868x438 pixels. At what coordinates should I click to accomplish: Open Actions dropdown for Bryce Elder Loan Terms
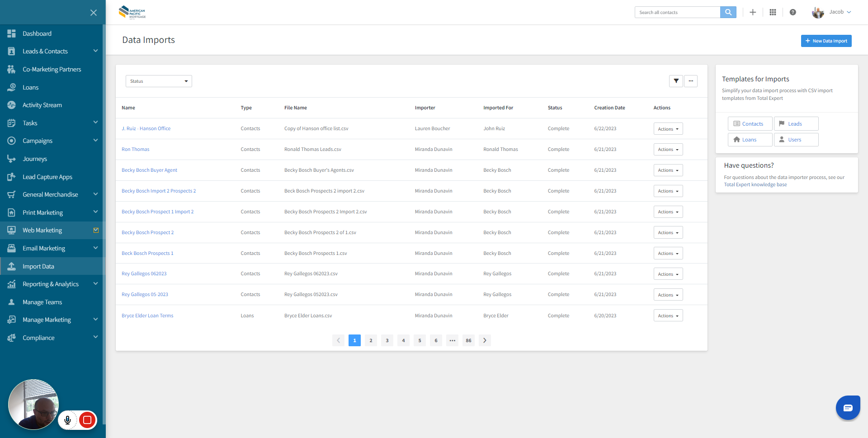668,316
